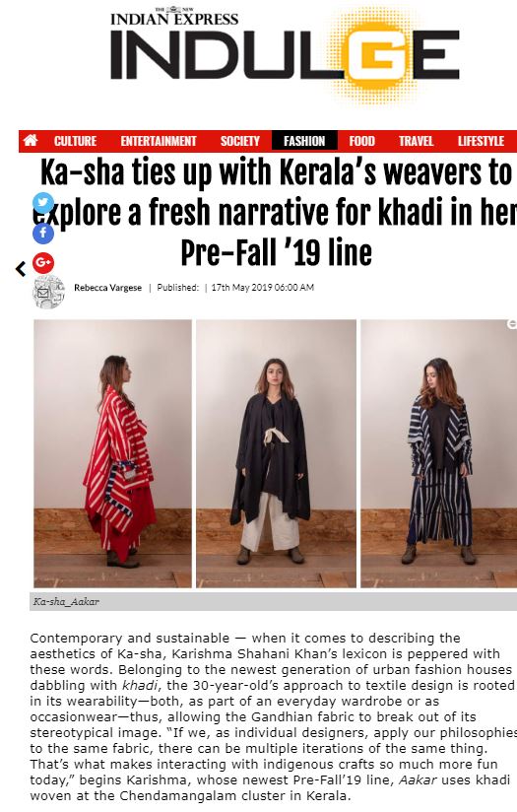Navigate to the Travel section
The height and width of the screenshot is (812, 517).
(417, 141)
